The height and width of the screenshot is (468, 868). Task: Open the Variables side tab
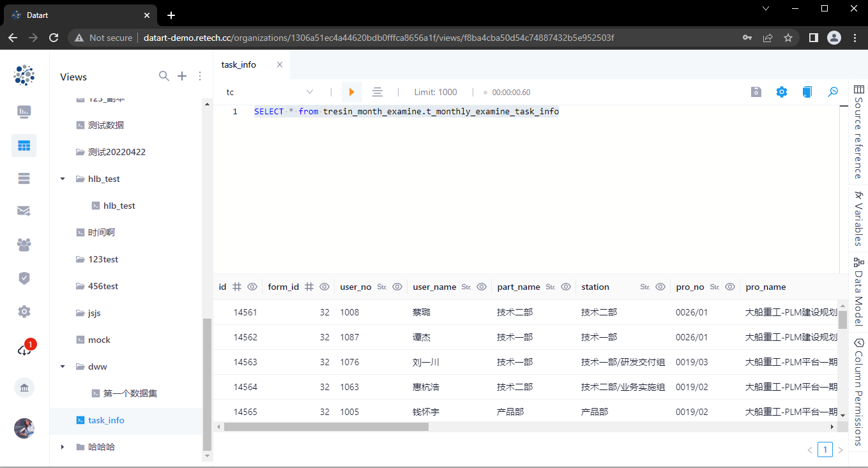858,218
